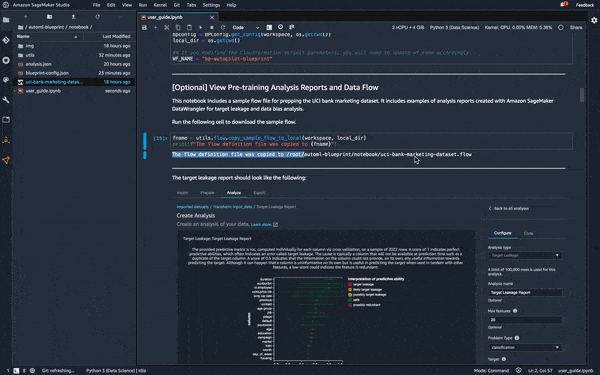The width and height of the screenshot is (600, 375).
Task: Click inside code cell 15 editor
Action: pos(372,141)
